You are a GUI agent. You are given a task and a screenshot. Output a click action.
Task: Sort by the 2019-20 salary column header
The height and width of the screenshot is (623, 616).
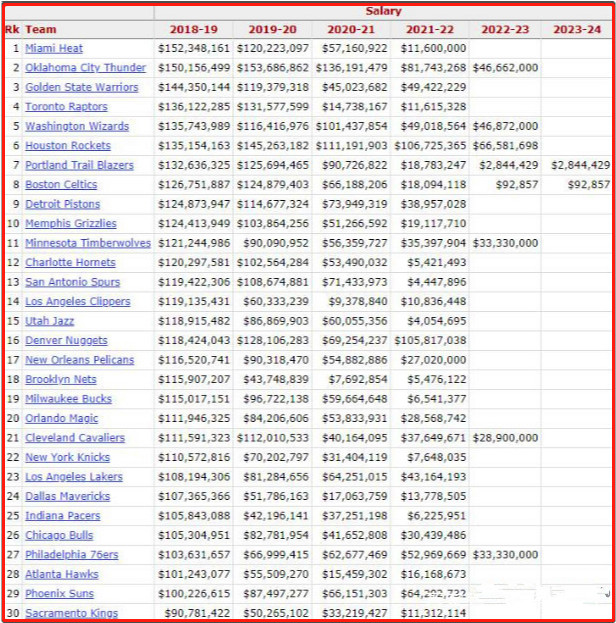click(x=273, y=30)
